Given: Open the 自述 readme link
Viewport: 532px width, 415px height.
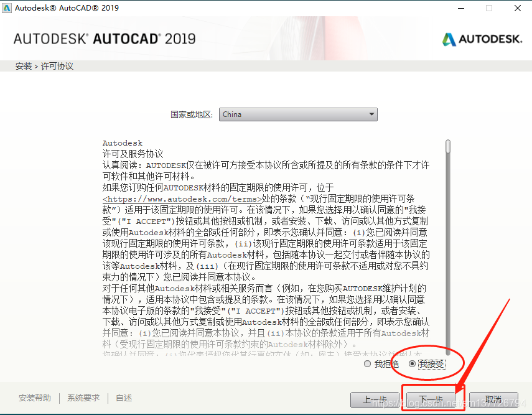Looking at the screenshot, I should pyautogui.click(x=124, y=398).
